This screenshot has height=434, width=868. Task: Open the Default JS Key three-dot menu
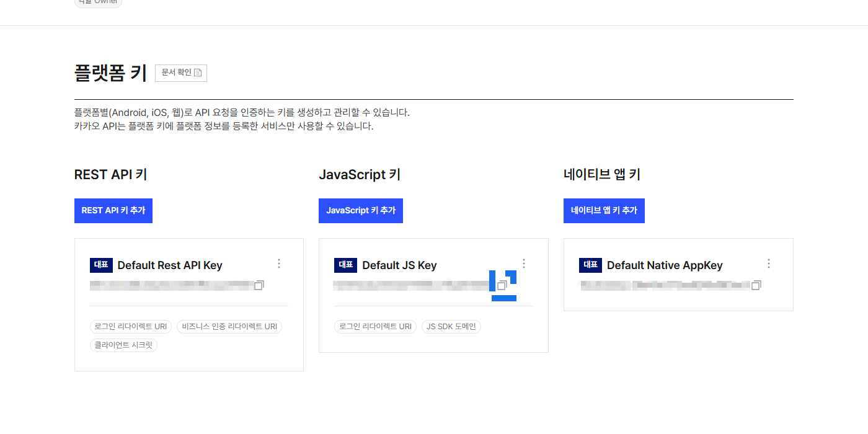pyautogui.click(x=524, y=263)
